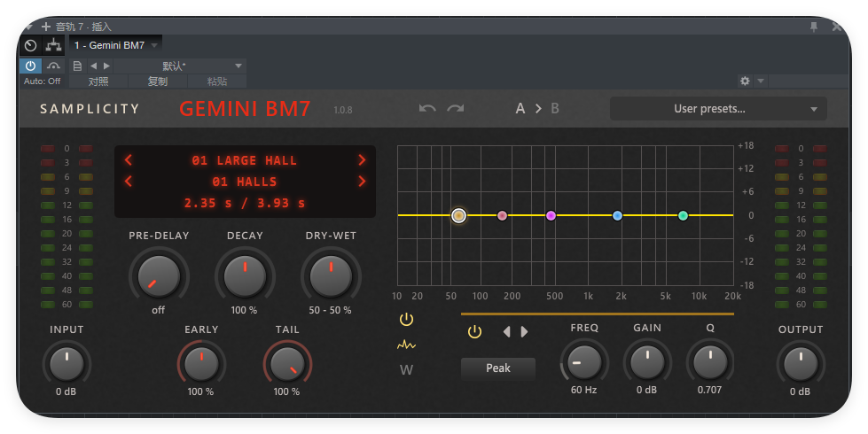Toggle the plugin bypass power button

[x=30, y=66]
